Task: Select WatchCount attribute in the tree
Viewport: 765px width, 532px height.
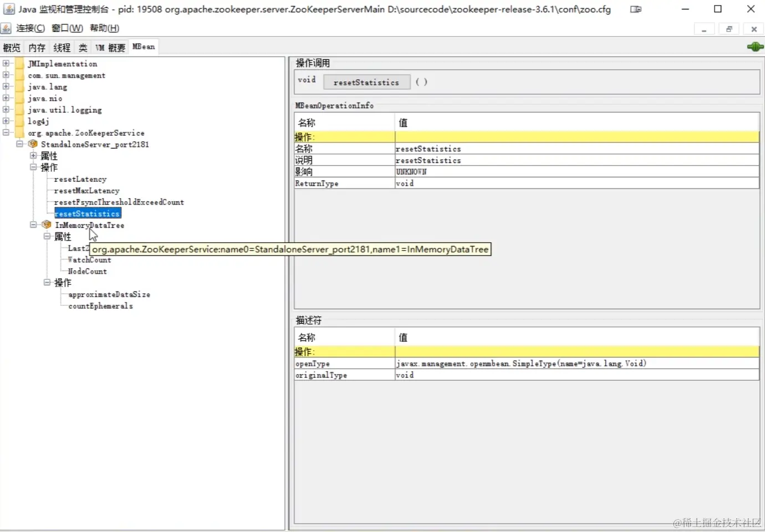Action: pos(89,260)
